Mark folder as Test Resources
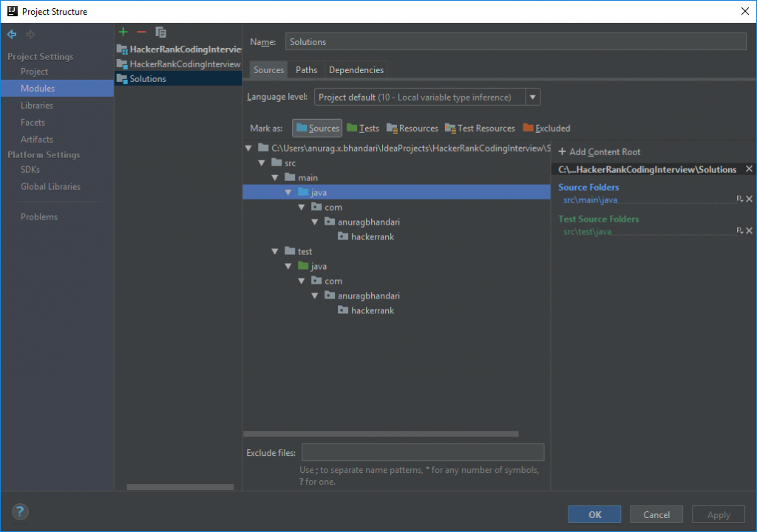 480,129
